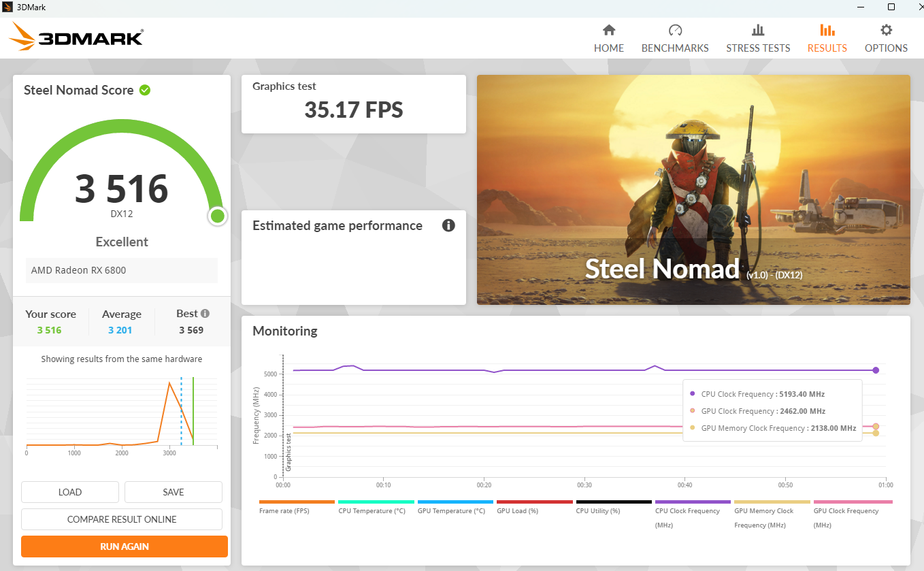
Task: Click COMPARE RESULT ONLINE button
Action: (122, 519)
